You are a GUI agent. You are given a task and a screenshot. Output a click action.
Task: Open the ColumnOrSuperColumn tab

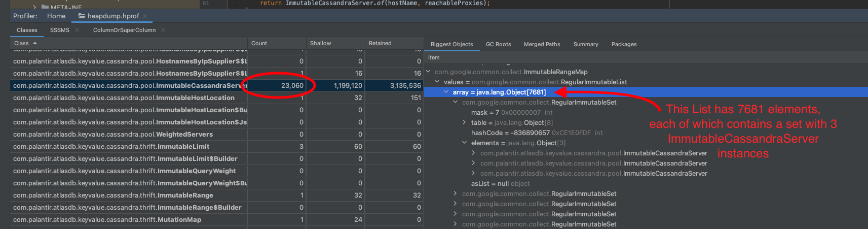coord(124,30)
